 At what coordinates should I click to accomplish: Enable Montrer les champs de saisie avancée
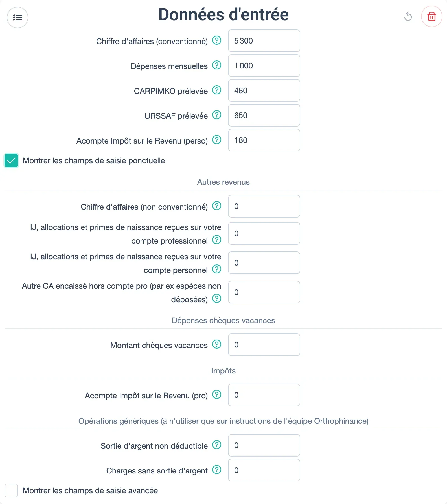coord(11,490)
